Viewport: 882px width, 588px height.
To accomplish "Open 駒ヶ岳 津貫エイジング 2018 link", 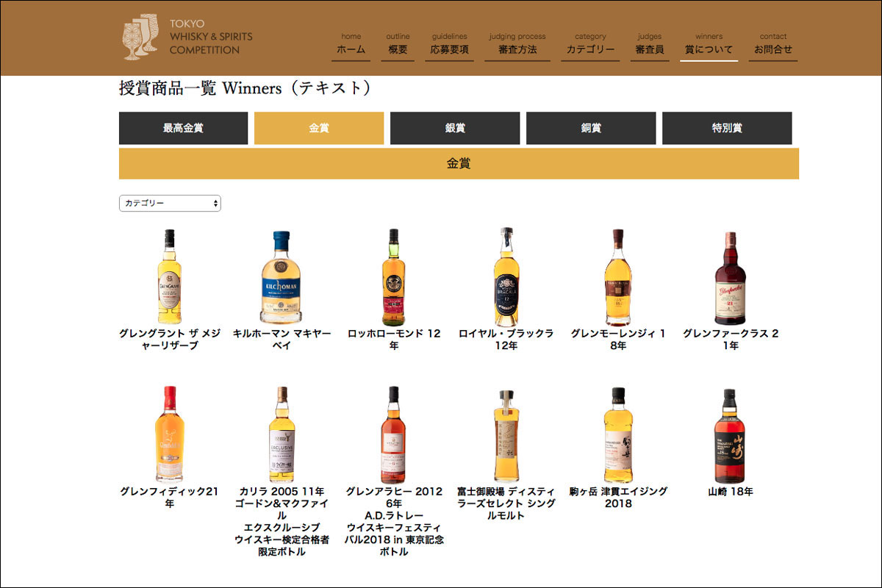I will pos(618,498).
